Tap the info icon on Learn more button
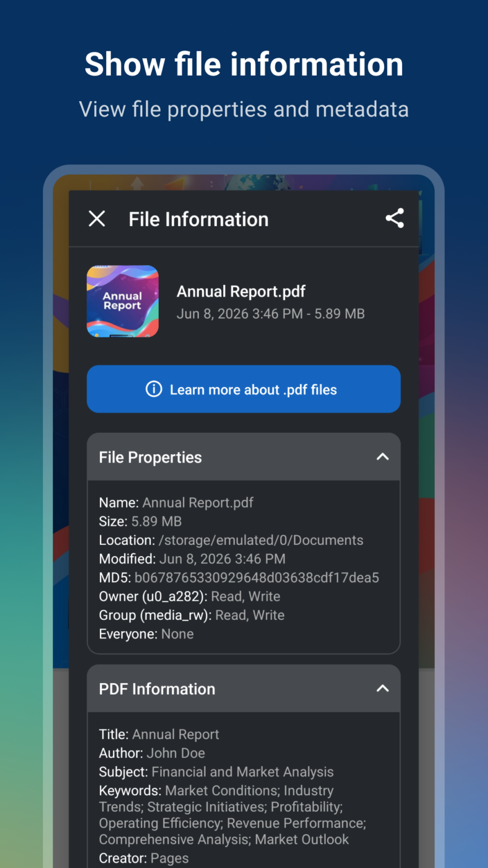This screenshot has width=488, height=868. [x=154, y=389]
